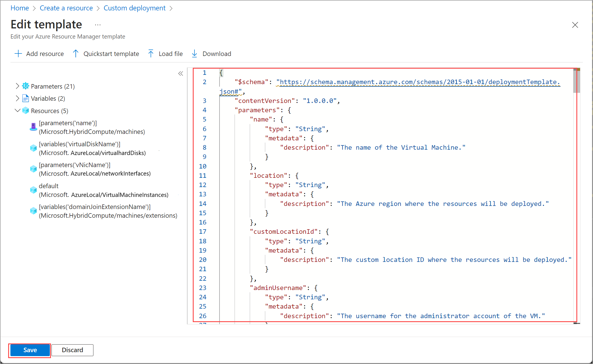Image resolution: width=593 pixels, height=364 pixels.
Task: Save the edited template
Action: [x=30, y=350]
